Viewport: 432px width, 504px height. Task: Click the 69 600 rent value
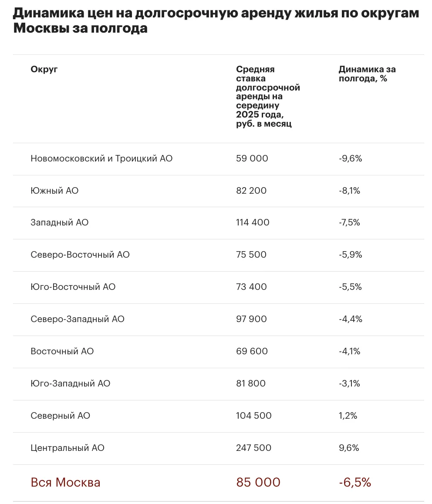(x=252, y=351)
